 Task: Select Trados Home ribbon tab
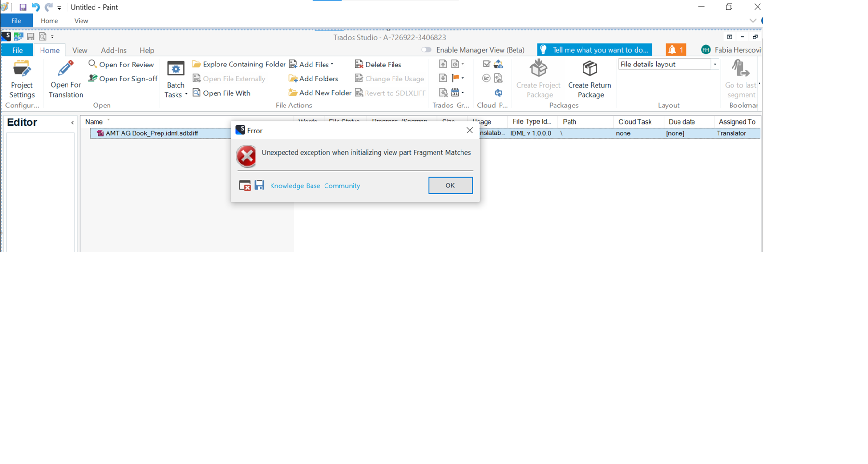pyautogui.click(x=50, y=50)
